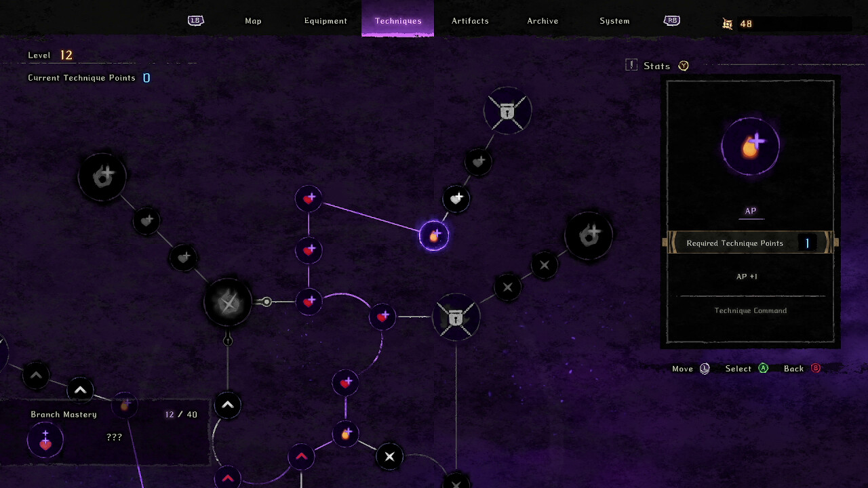Viewport: 868px width, 488px height.
Task: Click the Required Technique Points value field
Action: click(807, 243)
